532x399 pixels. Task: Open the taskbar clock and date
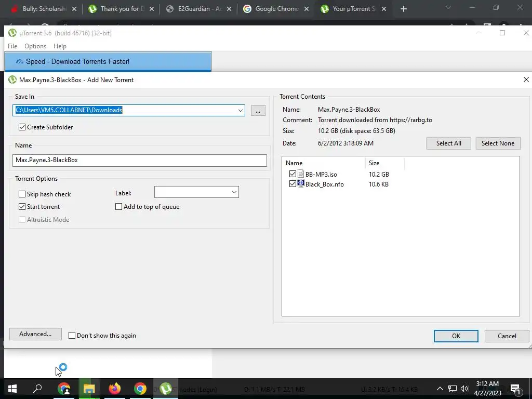(x=487, y=389)
